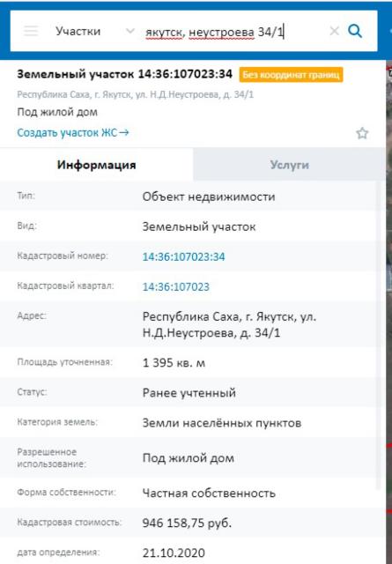Focus the search field with якутск, неустроева 34/1
The height and width of the screenshot is (564, 392).
point(233,32)
